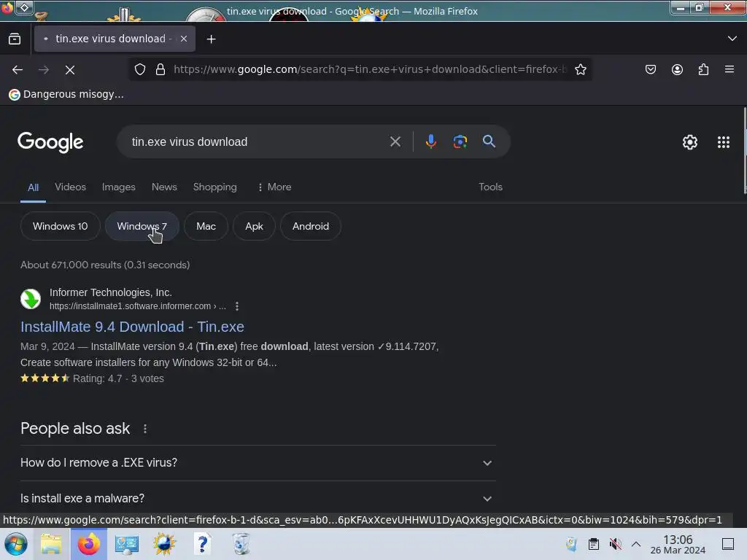This screenshot has width=747, height=560.
Task: Filter results by Apk chip
Action: tap(254, 226)
